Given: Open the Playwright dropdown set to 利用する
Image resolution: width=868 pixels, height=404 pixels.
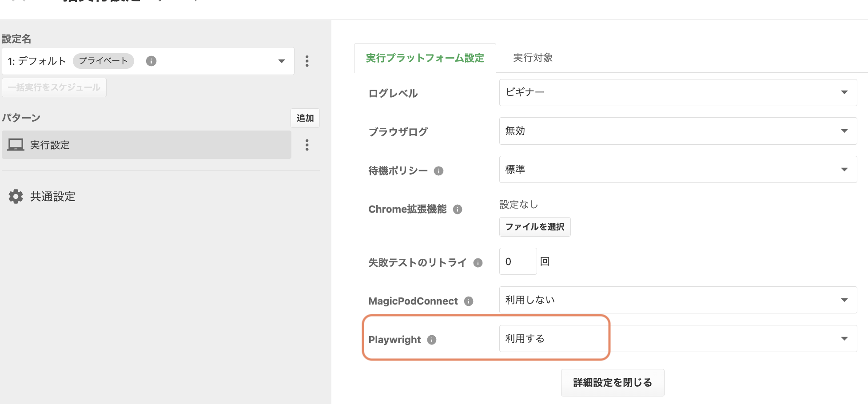Looking at the screenshot, I should [678, 339].
